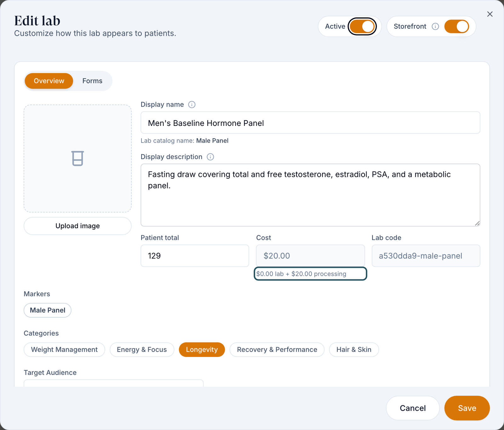The height and width of the screenshot is (430, 504).
Task: Click the description resize handle corner
Action: point(477,223)
